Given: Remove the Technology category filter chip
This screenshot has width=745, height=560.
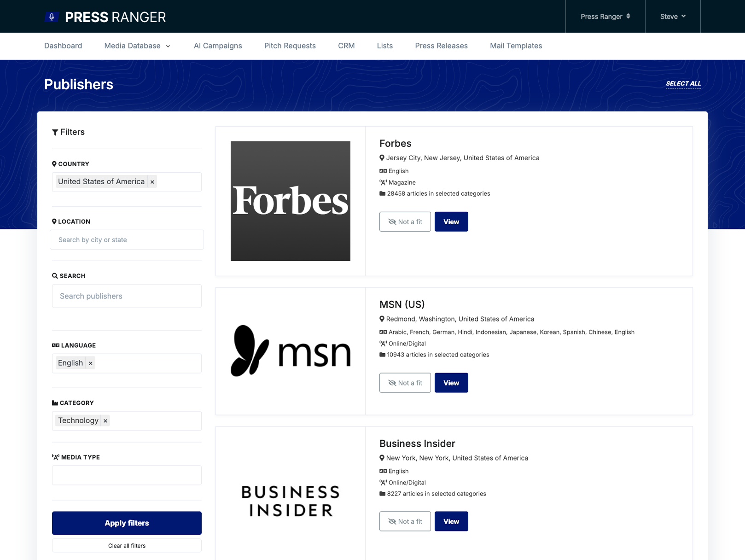Looking at the screenshot, I should pos(105,420).
